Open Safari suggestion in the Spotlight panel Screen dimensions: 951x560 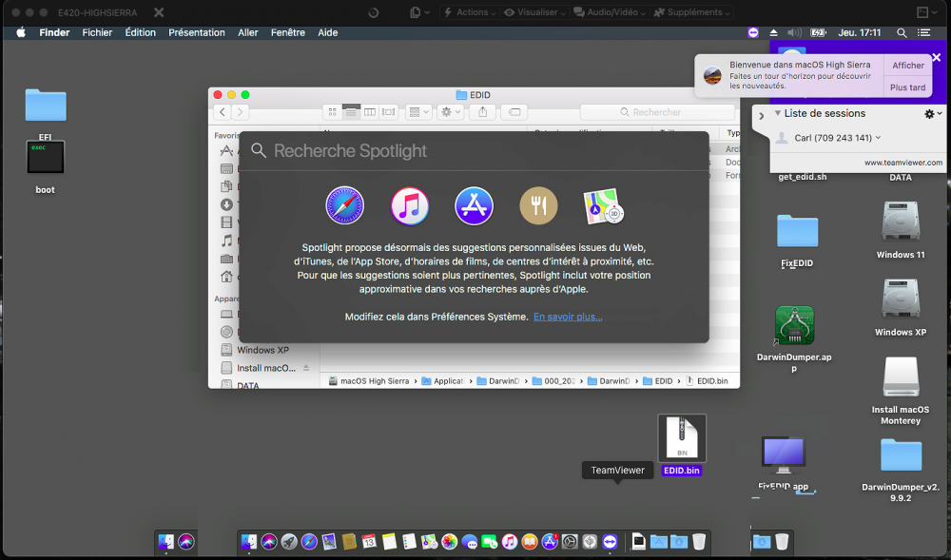pyautogui.click(x=344, y=205)
